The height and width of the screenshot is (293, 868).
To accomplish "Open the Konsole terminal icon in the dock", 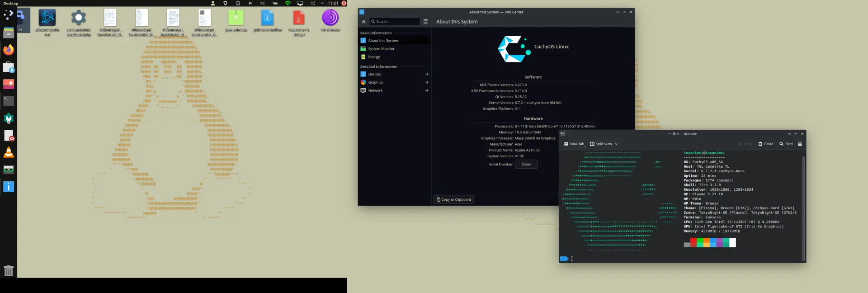I will (9, 101).
